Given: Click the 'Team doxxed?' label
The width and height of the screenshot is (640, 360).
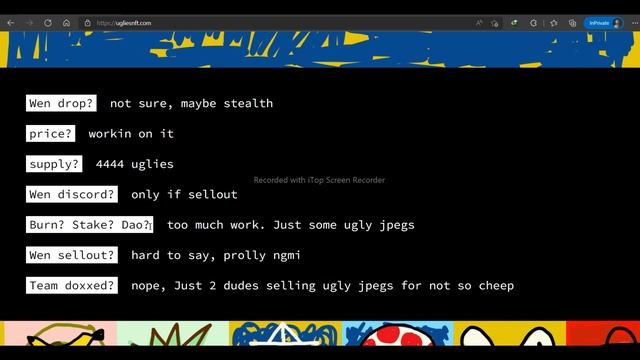Looking at the screenshot, I should 72,285.
